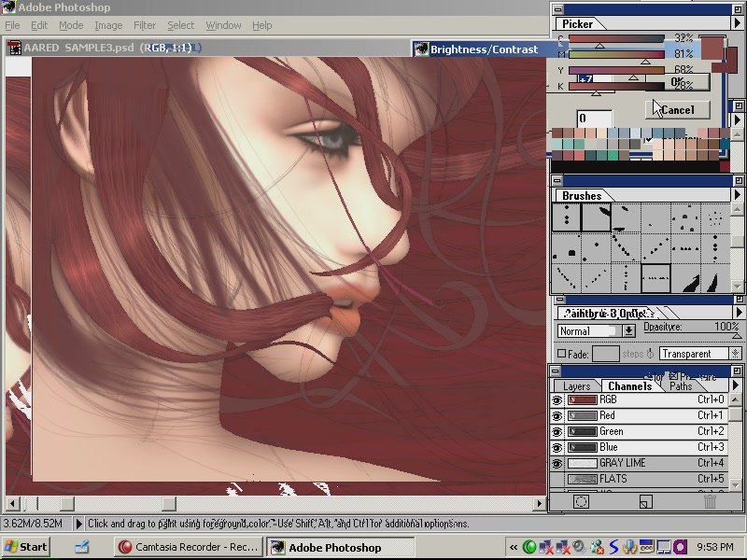Expand the hidden system tray icons chevron

[513, 547]
